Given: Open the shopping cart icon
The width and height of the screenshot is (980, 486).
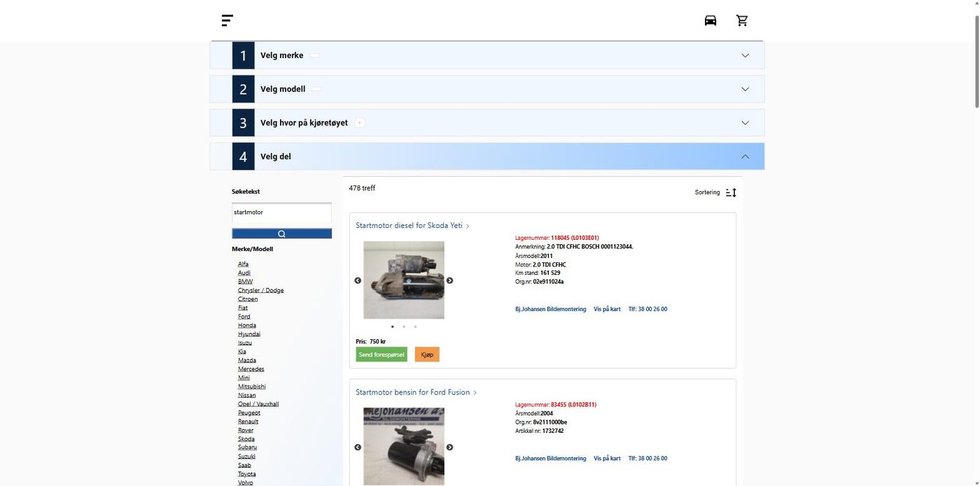Looking at the screenshot, I should pyautogui.click(x=742, y=20).
